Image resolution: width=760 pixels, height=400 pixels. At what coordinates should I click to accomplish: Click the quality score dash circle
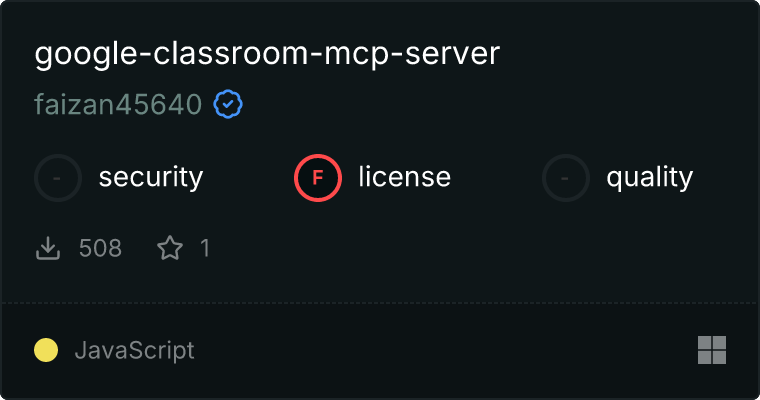coord(566,178)
